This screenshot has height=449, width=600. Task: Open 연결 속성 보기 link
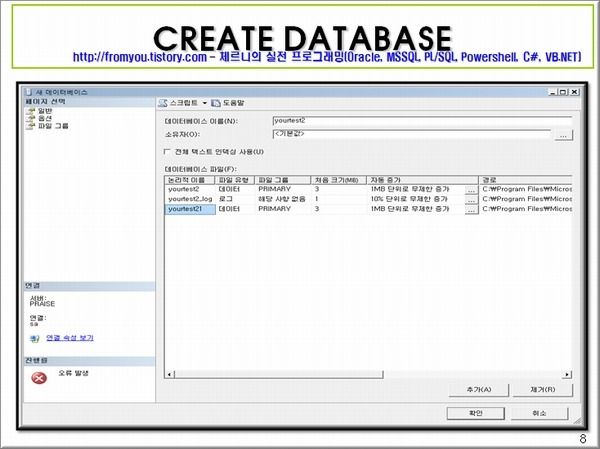70,338
